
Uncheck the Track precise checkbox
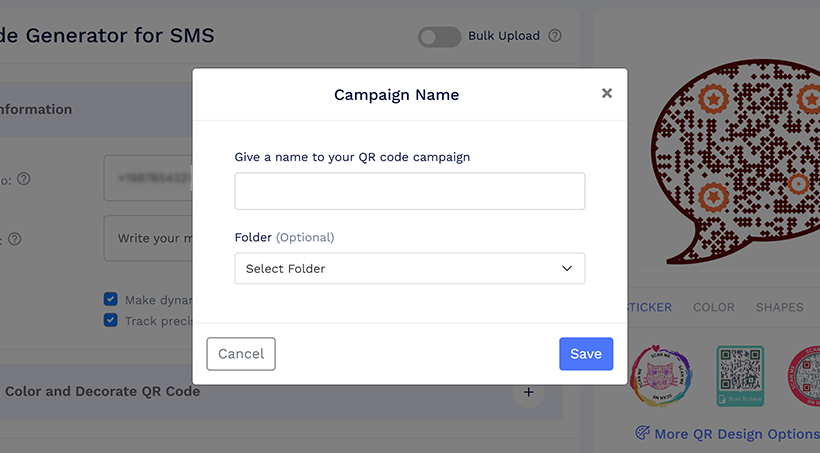tap(111, 320)
